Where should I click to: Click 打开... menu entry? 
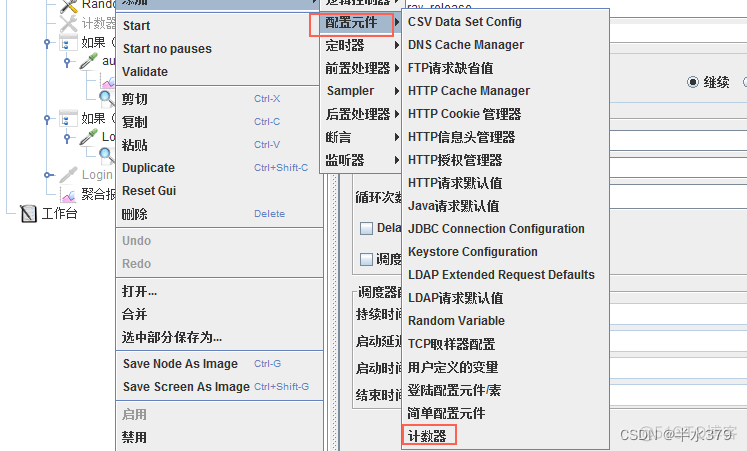coord(219,291)
